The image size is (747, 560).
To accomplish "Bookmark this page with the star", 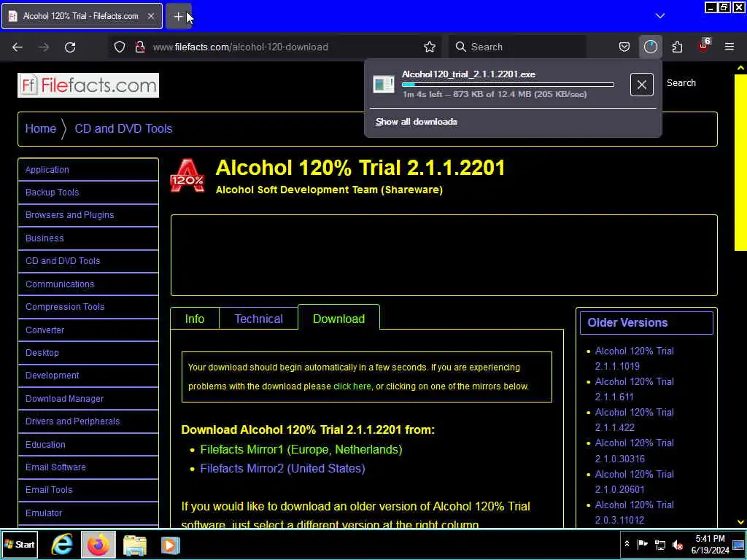I will (430, 47).
